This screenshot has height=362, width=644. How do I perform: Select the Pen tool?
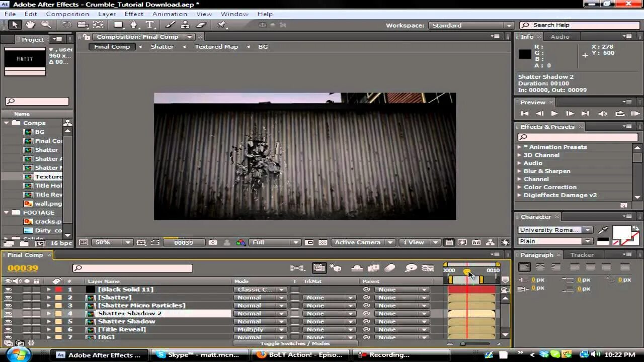tap(133, 24)
